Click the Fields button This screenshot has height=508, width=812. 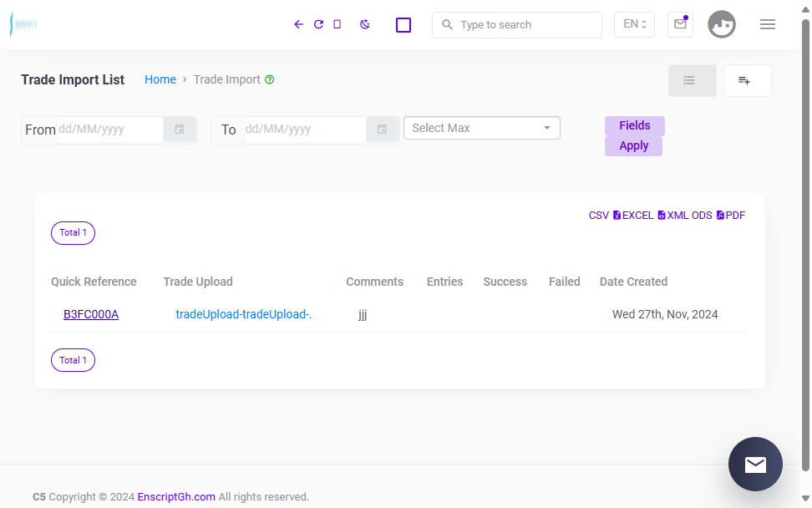click(x=634, y=126)
